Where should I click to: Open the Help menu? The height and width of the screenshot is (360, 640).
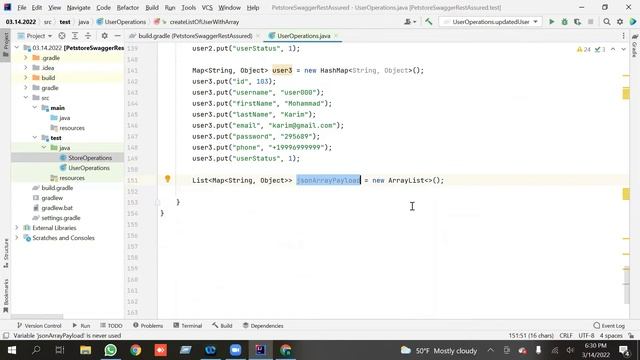pyautogui.click(x=253, y=7)
